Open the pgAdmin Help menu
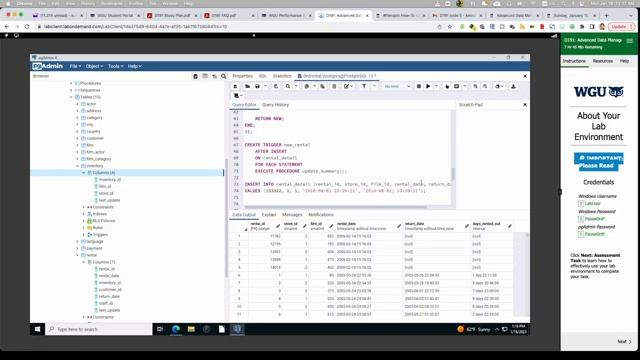The width and height of the screenshot is (640, 360). (135, 66)
